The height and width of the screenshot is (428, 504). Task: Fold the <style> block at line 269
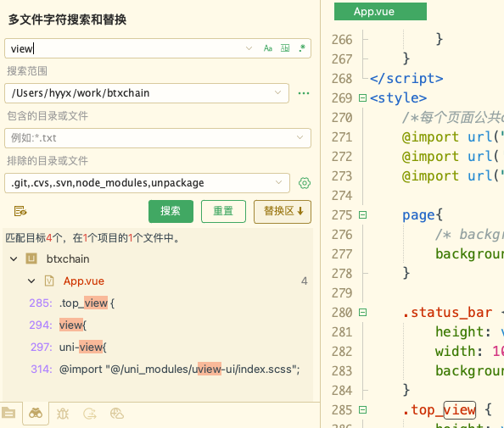[x=362, y=98]
